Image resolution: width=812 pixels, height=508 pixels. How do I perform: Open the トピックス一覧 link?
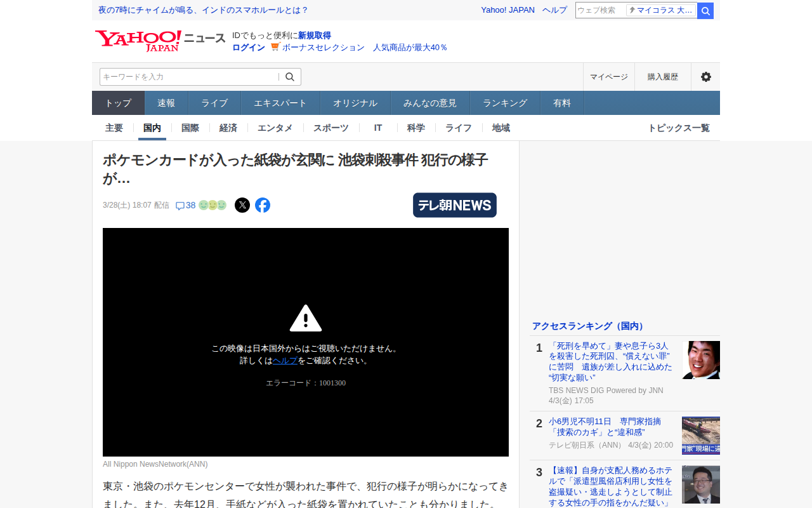click(x=679, y=128)
